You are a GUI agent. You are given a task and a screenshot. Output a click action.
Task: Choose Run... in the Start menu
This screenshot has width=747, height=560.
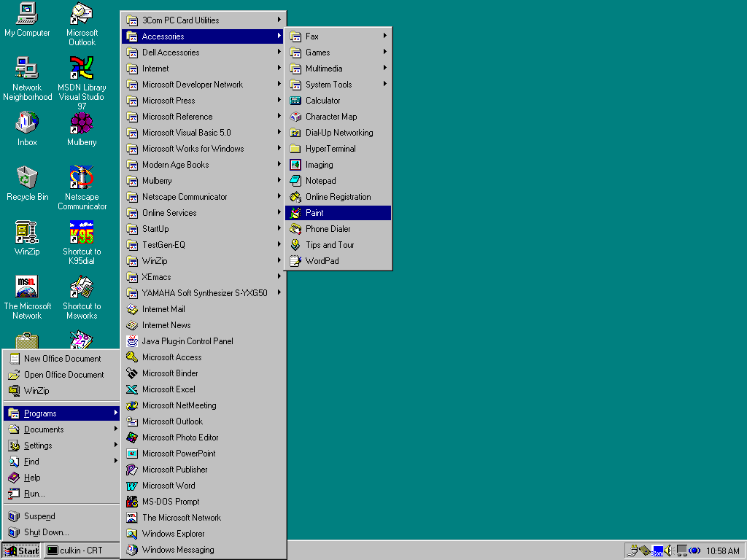tap(62, 494)
